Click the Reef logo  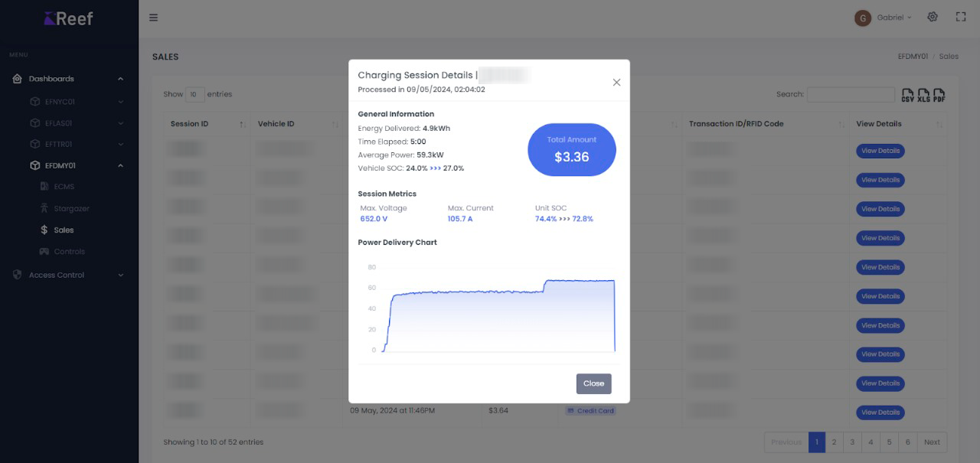69,18
